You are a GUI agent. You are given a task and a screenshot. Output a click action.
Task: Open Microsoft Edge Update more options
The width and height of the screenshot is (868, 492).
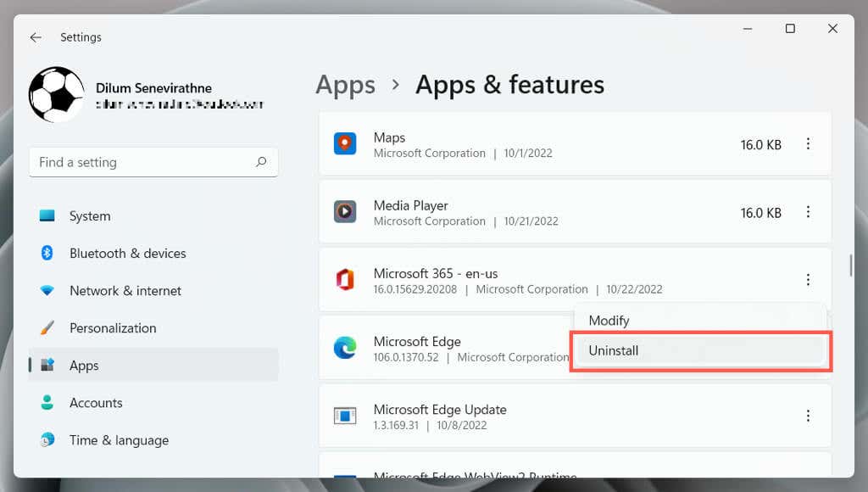808,416
